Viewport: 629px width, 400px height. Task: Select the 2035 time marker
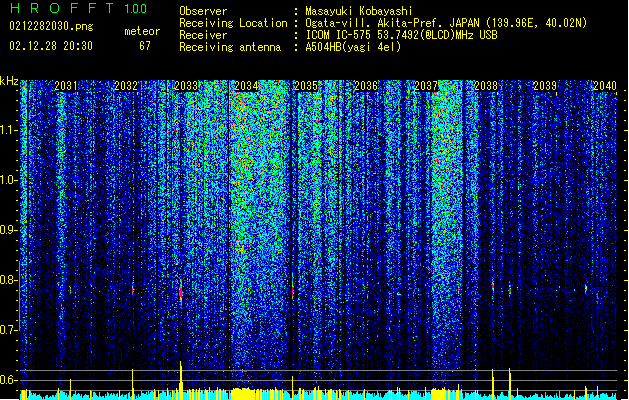click(306, 86)
